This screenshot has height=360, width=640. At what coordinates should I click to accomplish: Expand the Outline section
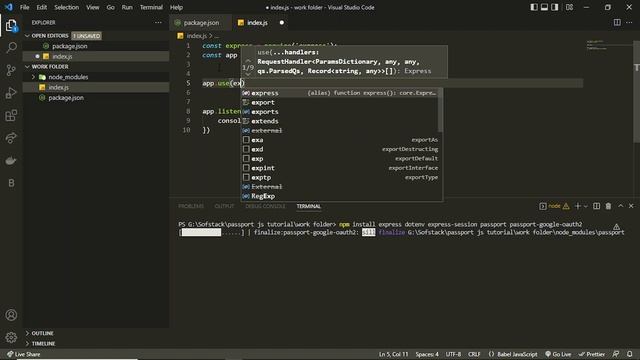[x=96, y=333]
